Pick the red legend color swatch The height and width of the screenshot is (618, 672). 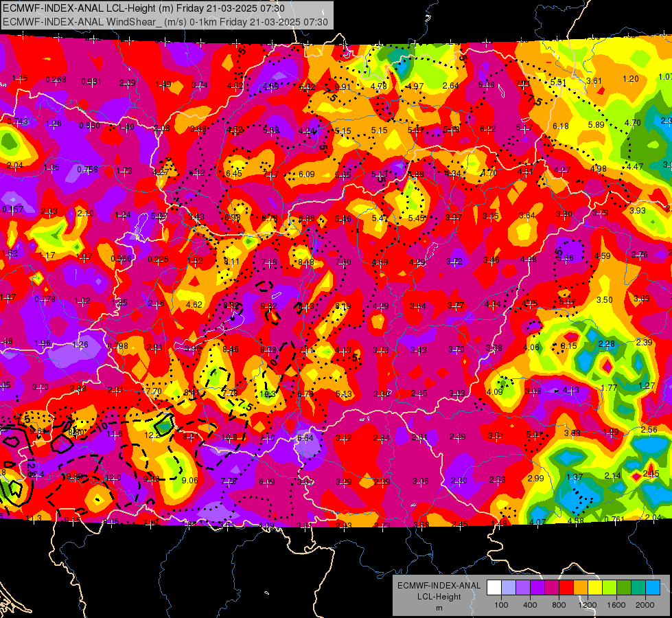pos(566,587)
